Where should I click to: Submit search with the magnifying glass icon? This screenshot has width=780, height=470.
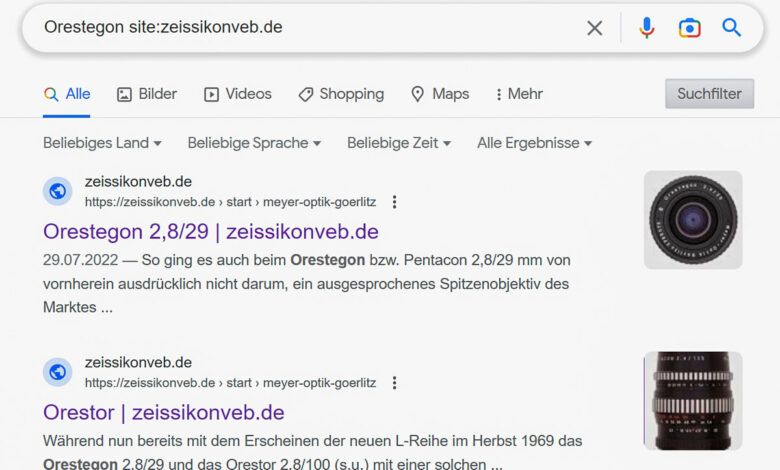(731, 27)
